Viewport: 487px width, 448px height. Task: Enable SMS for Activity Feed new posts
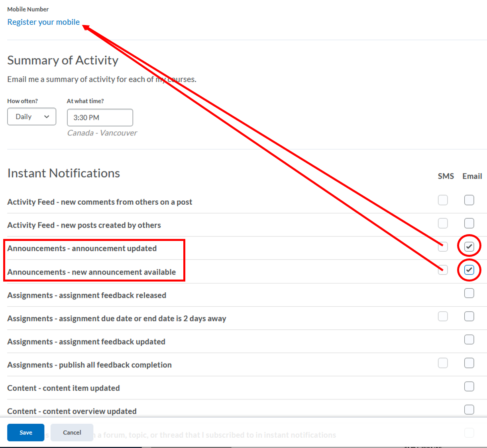[x=443, y=223]
